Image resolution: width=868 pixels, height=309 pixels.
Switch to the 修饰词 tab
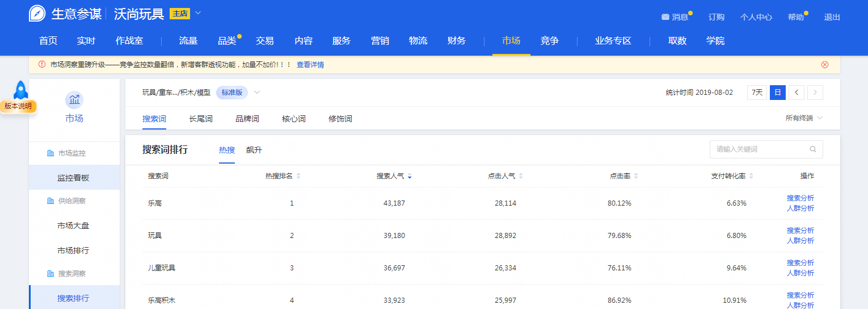340,119
